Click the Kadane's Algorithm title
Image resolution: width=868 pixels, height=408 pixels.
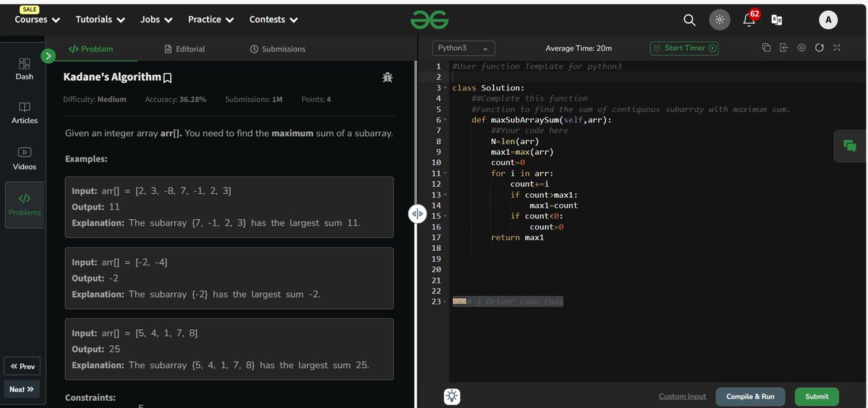[x=112, y=77]
